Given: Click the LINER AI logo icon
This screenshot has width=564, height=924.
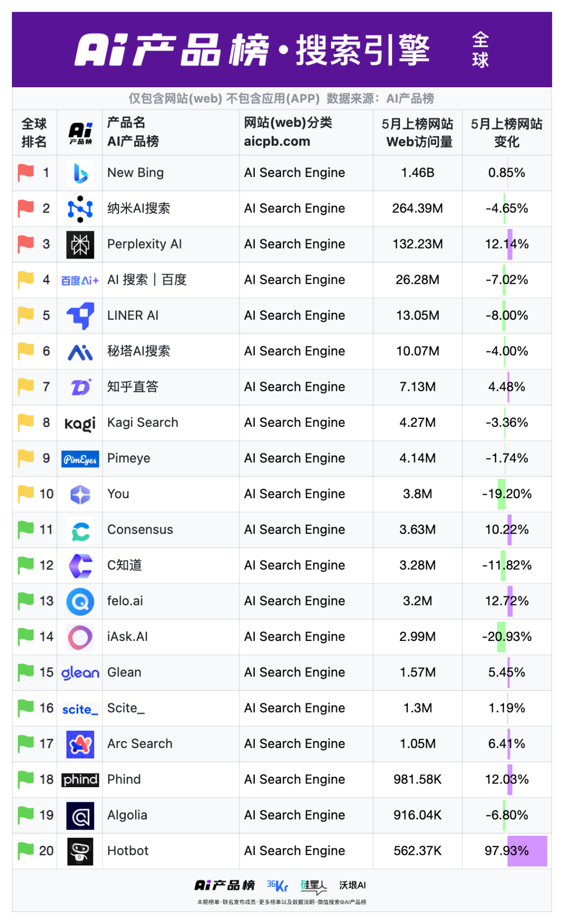Looking at the screenshot, I should (80, 316).
